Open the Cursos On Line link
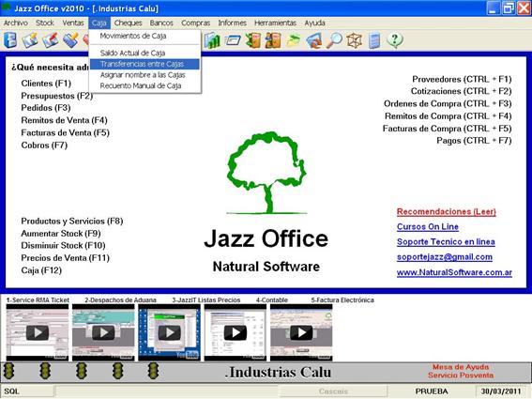The image size is (532, 399). pyautogui.click(x=428, y=226)
